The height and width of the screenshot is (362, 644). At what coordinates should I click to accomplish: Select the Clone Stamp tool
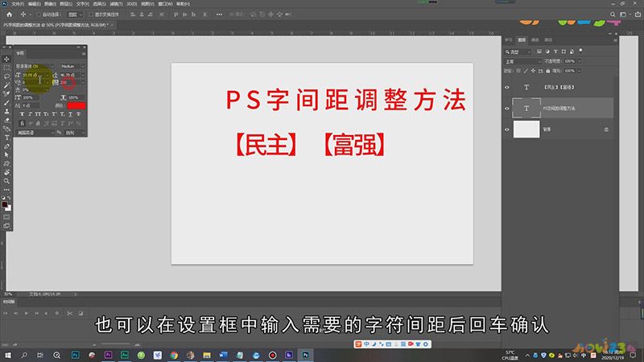[x=6, y=111]
